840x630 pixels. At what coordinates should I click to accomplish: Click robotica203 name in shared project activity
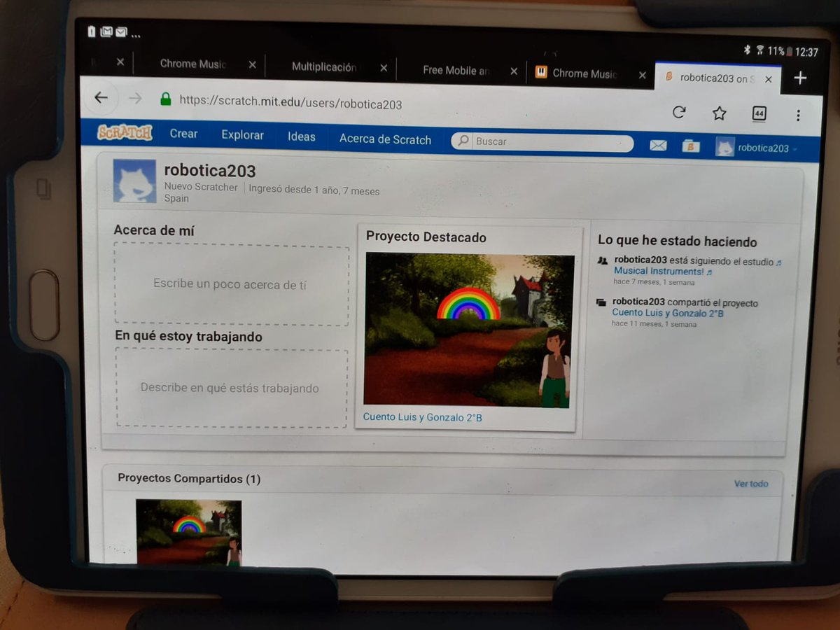(638, 302)
